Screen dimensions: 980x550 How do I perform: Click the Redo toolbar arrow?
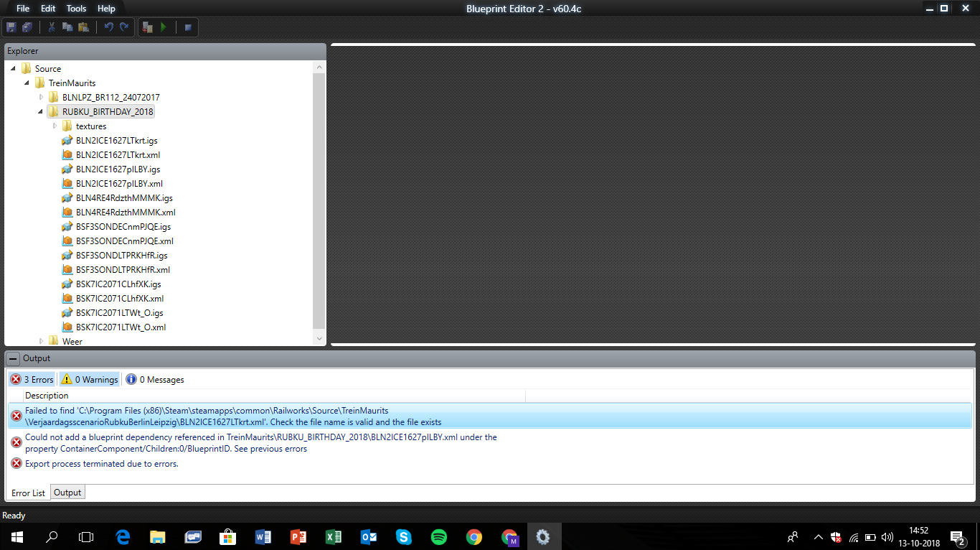pyautogui.click(x=124, y=27)
